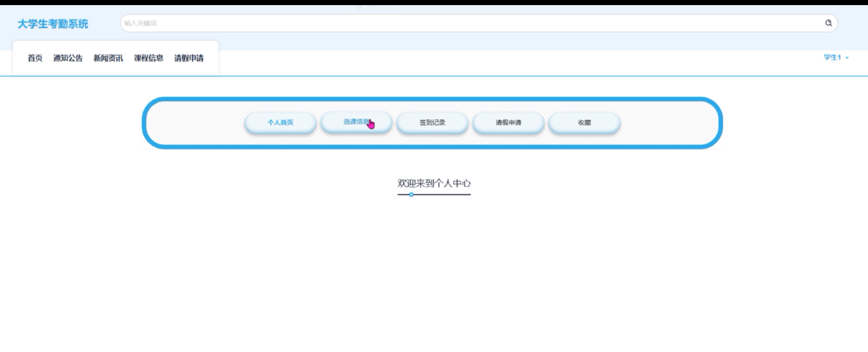Click the dark underline below the heading
Image resolution: width=868 pixels, height=352 pixels.
pyautogui.click(x=445, y=195)
